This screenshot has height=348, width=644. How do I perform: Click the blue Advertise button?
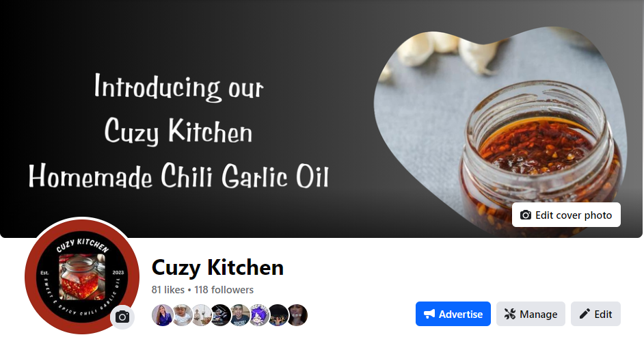453,314
